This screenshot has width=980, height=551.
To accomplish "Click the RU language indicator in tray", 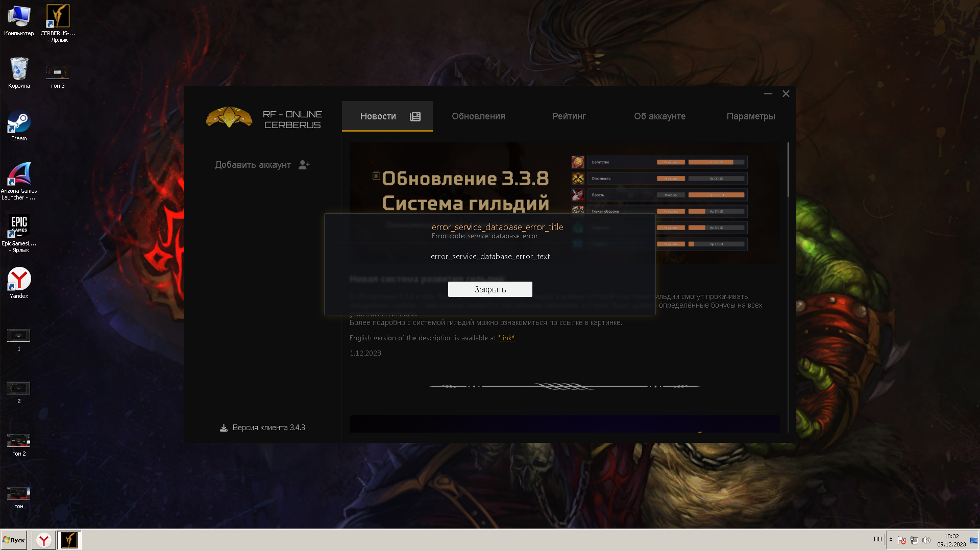I will click(878, 539).
